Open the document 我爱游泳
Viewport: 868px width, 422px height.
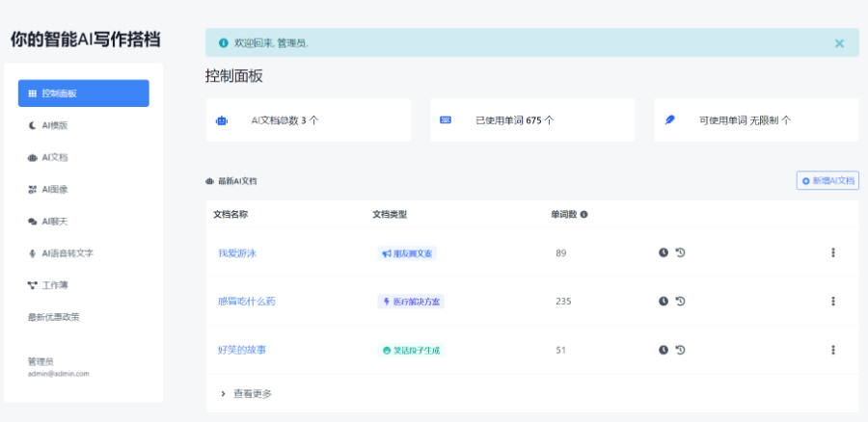[237, 252]
